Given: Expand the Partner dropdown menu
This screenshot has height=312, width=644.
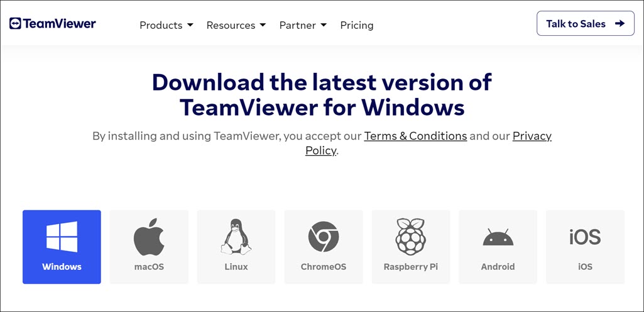Looking at the screenshot, I should point(303,25).
